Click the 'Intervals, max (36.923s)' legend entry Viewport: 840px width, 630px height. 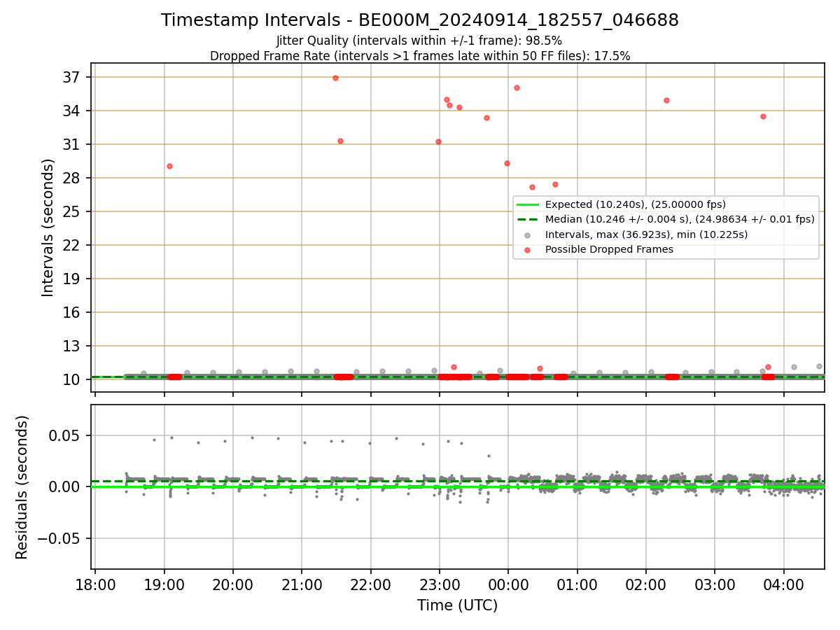(646, 234)
